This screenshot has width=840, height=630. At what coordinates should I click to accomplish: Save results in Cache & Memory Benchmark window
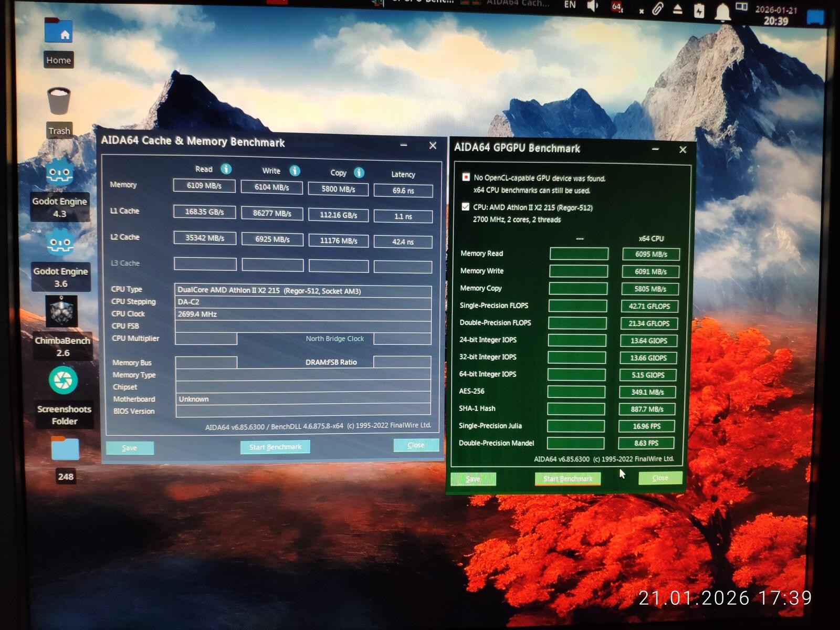[130, 448]
